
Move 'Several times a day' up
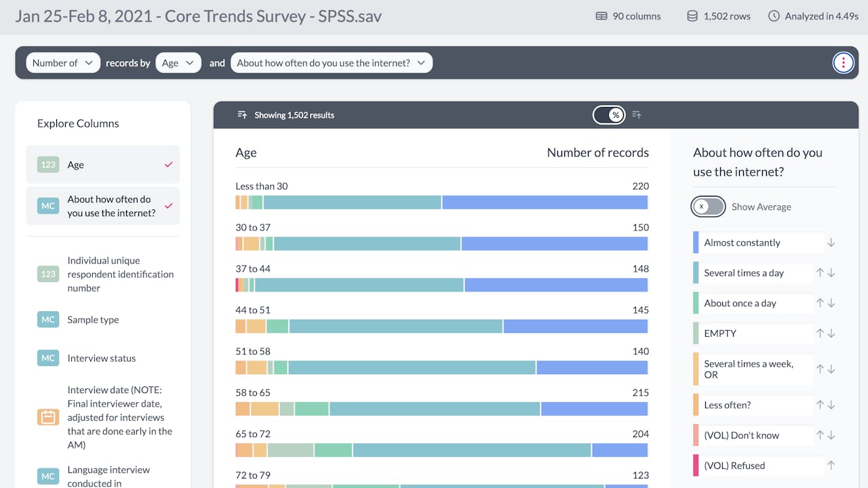tap(820, 273)
